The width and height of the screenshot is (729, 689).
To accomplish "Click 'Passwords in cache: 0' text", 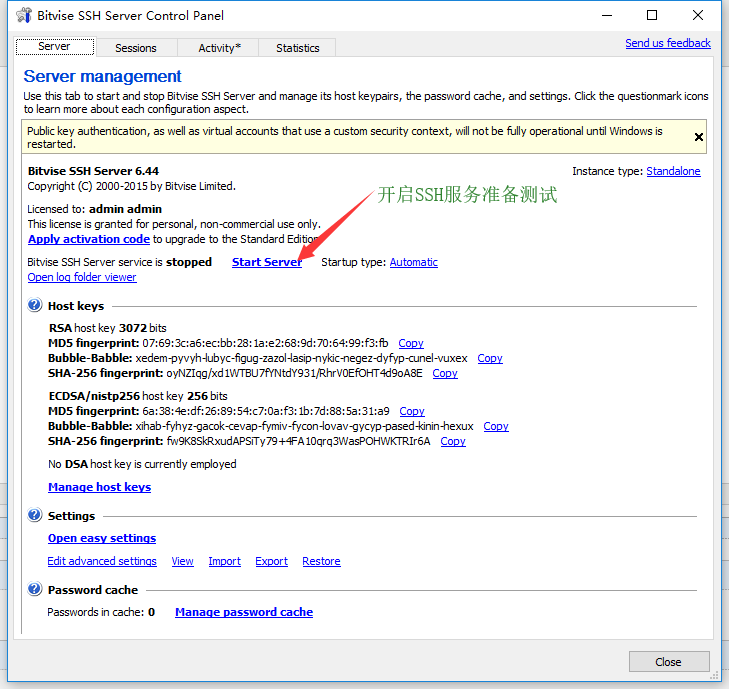I will coord(101,612).
